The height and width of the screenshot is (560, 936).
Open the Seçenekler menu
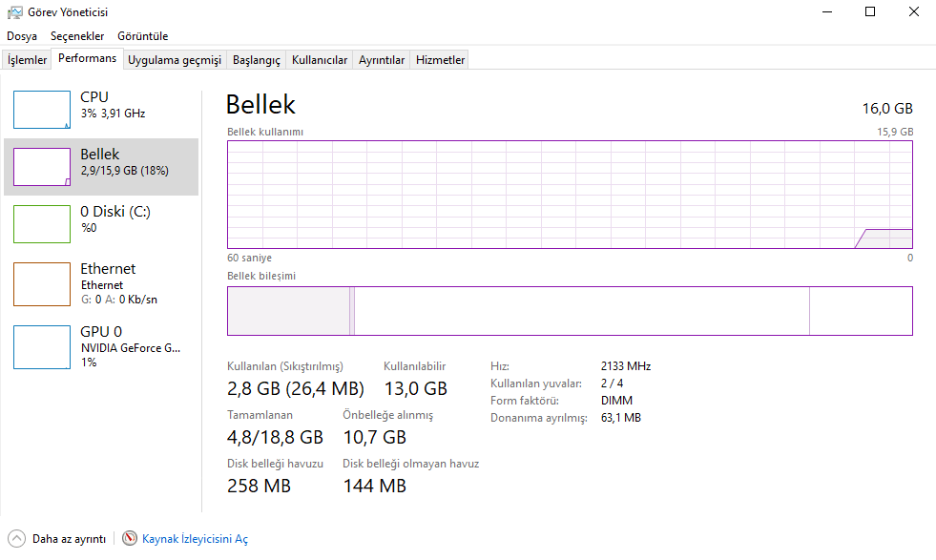(77, 36)
